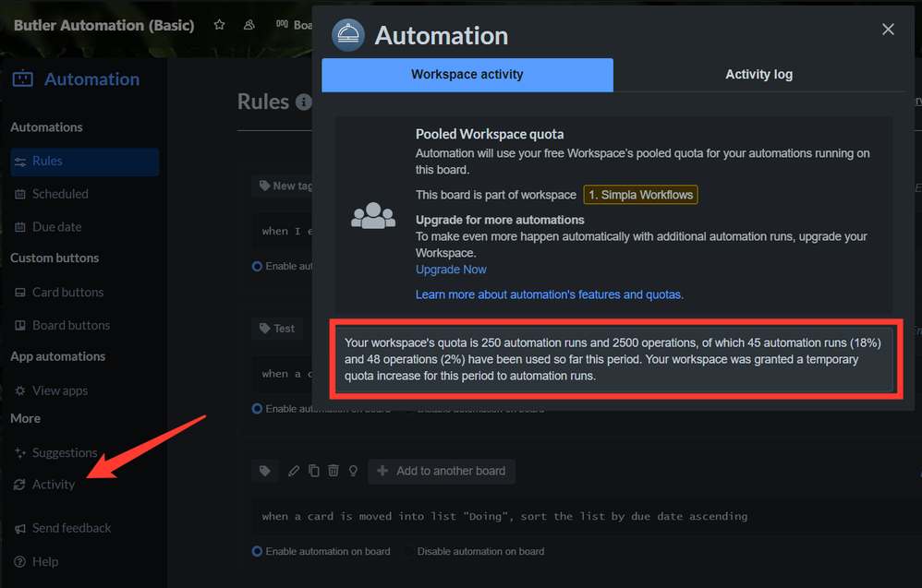The width and height of the screenshot is (922, 588).
Task: Click the rule text about list Doing
Action: pos(504,516)
